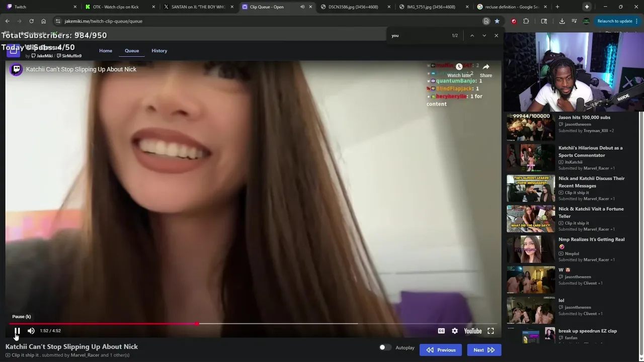644x362 pixels.
Task: Open the player settings gear
Action: click(455, 331)
